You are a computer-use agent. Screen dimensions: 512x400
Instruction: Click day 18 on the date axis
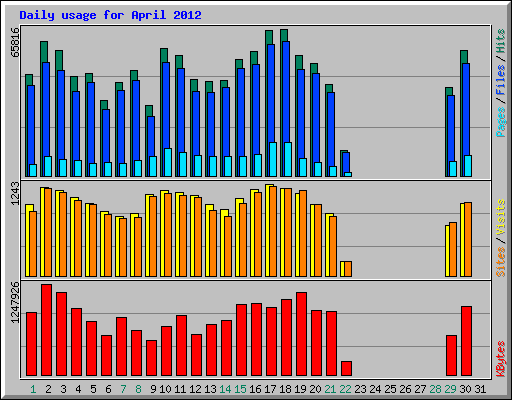point(285,389)
